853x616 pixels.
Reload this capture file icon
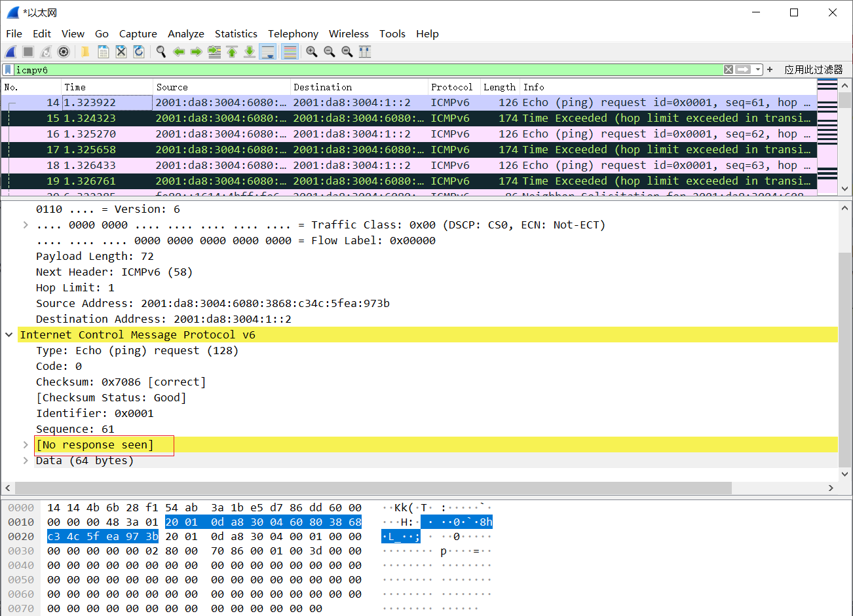138,52
